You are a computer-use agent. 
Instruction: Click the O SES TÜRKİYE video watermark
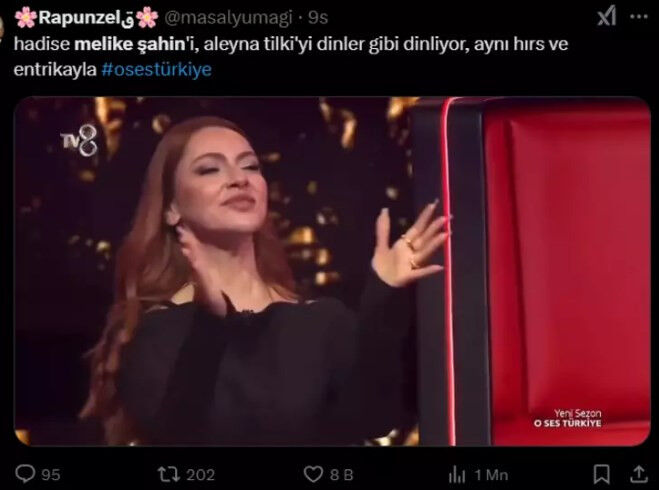pos(567,423)
